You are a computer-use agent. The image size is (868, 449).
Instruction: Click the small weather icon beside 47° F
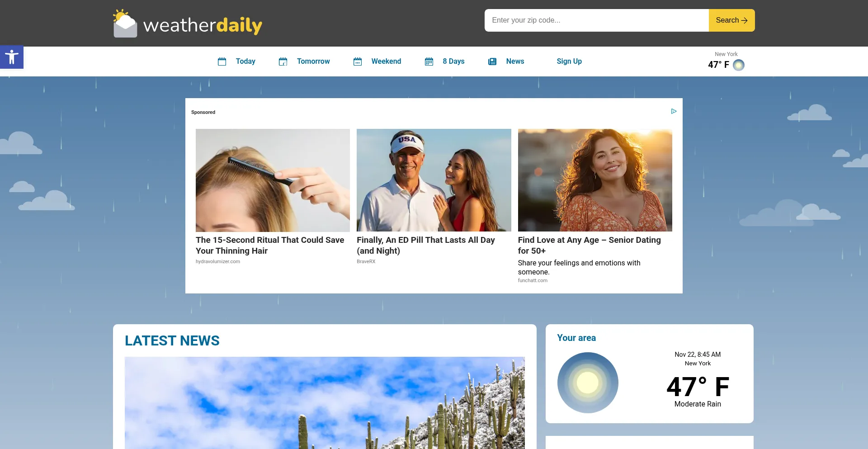coord(739,65)
